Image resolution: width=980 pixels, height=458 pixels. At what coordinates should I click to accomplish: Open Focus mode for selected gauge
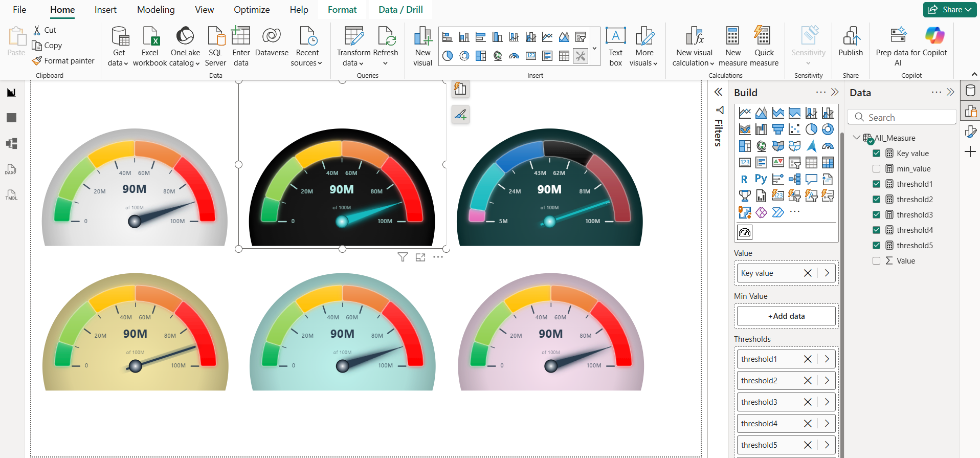point(420,257)
